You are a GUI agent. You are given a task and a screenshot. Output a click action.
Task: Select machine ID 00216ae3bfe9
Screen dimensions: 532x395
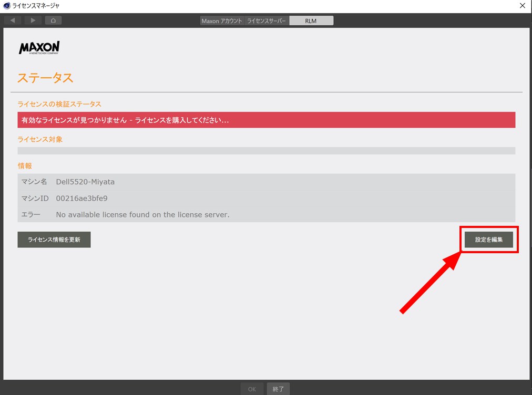(82, 199)
